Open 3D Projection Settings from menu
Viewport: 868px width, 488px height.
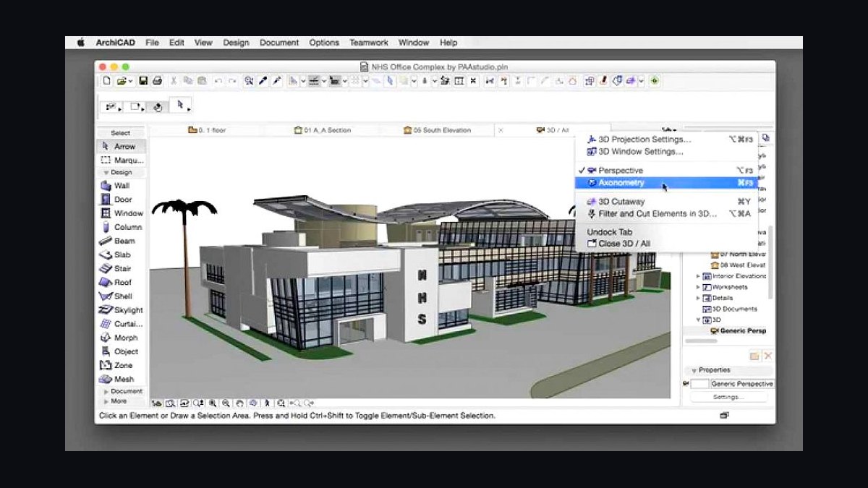(666, 139)
